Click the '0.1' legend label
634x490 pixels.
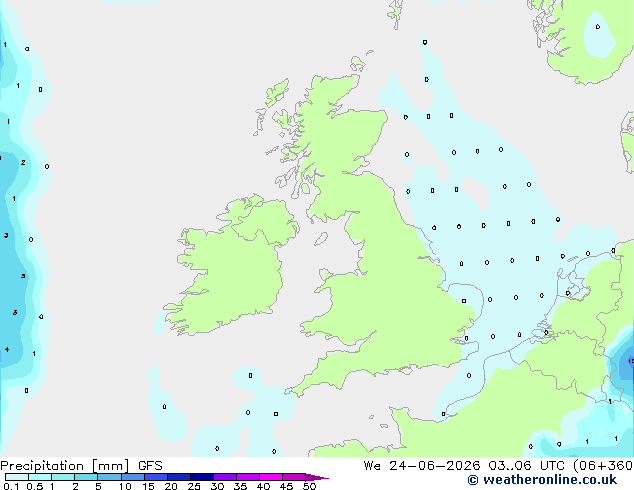click(11, 486)
